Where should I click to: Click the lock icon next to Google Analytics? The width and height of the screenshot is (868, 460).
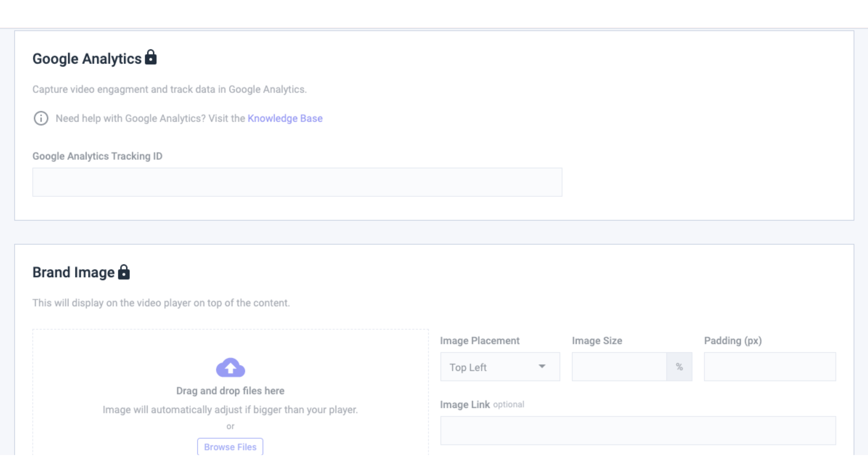point(151,57)
